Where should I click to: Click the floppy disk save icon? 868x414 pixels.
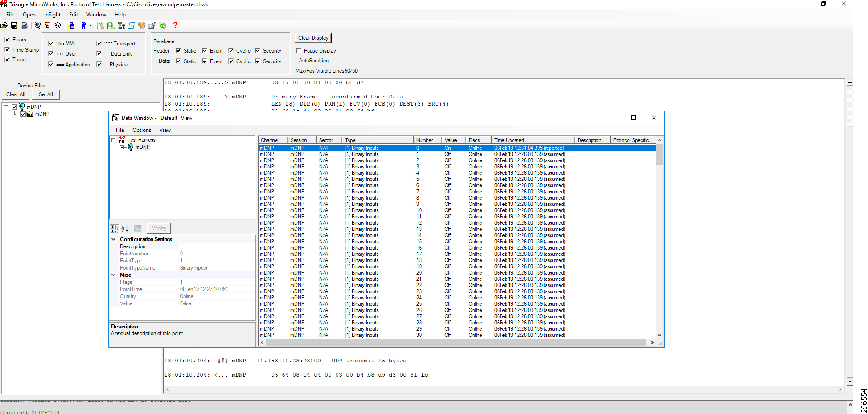(x=14, y=25)
